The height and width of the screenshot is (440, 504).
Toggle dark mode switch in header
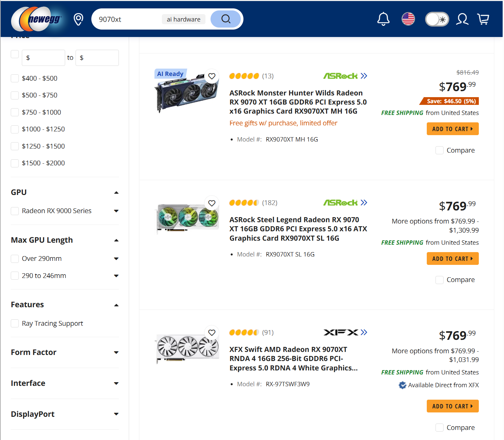coord(437,19)
